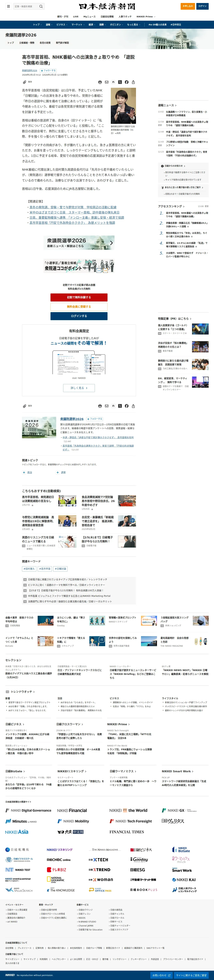
Task: Open the 朝刊・夕刊 menu item
Action: pos(63,16)
